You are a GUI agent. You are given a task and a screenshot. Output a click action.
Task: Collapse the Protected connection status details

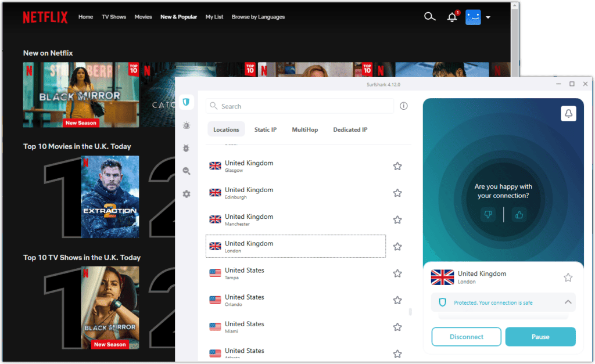(568, 302)
